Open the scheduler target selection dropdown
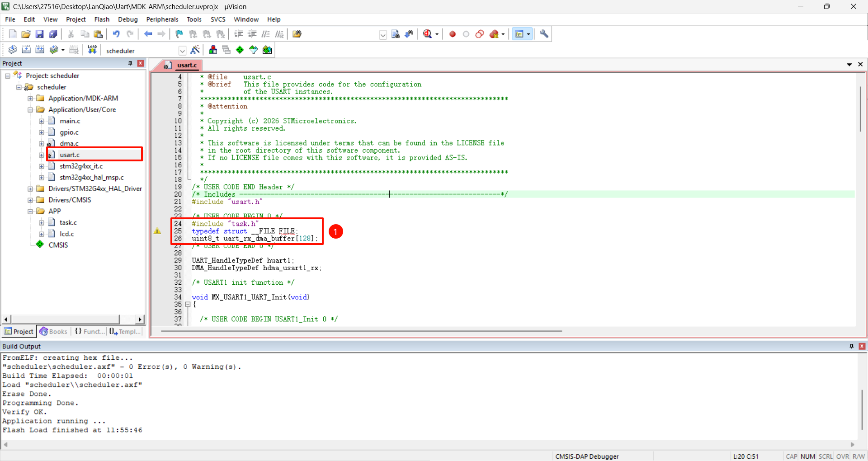 pyautogui.click(x=182, y=51)
